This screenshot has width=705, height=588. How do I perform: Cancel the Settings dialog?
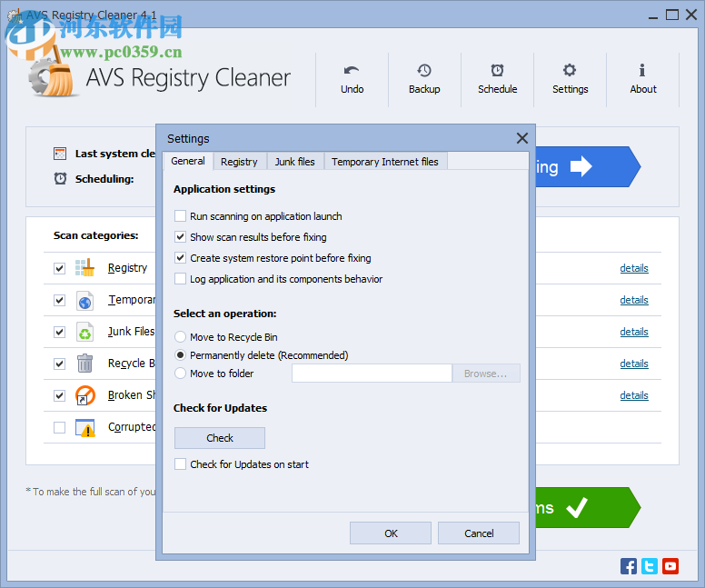pyautogui.click(x=479, y=533)
